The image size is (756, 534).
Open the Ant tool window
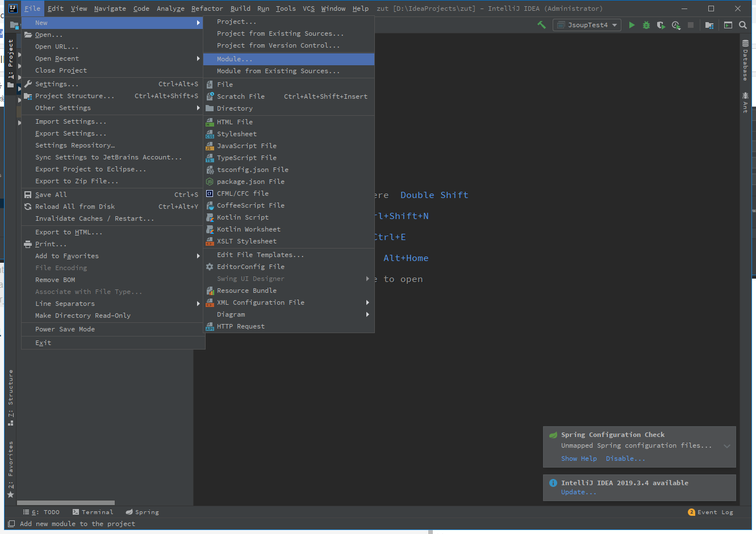pos(745,103)
